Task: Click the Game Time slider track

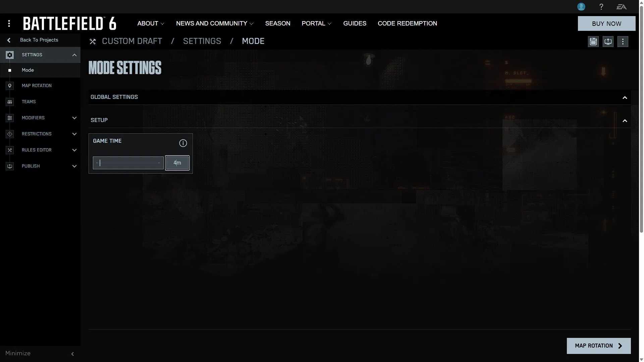Action: (128, 163)
